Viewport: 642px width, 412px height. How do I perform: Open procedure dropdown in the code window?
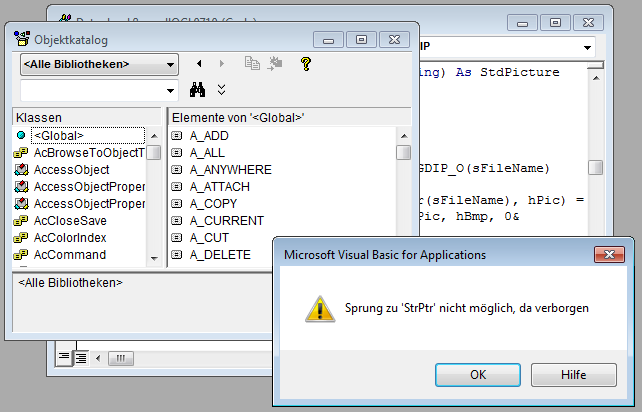tap(587, 48)
